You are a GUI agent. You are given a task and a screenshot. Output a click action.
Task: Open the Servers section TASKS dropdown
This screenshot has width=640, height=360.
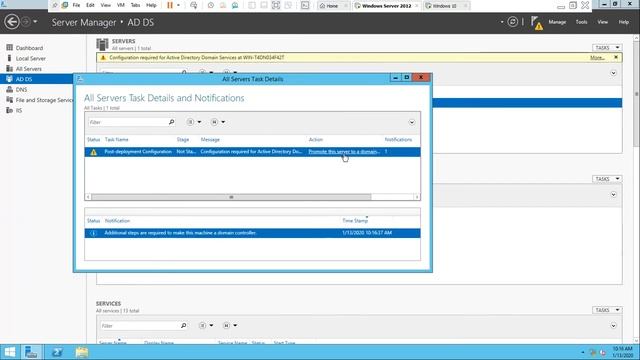607,48
